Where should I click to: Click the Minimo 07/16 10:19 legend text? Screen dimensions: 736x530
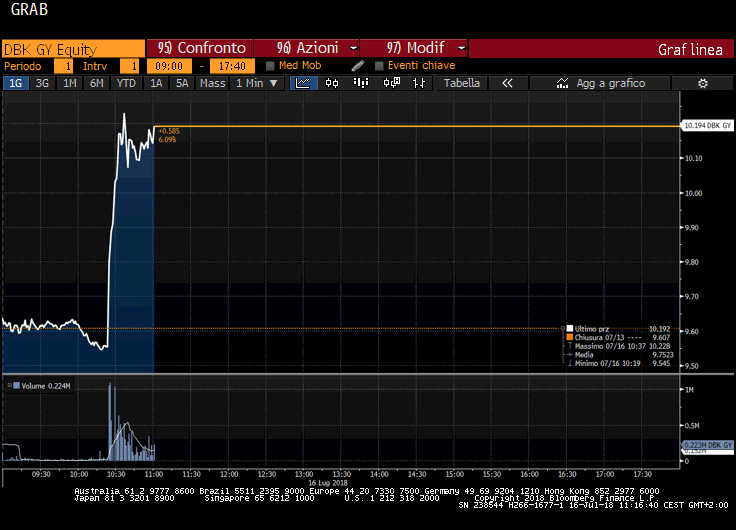608,363
